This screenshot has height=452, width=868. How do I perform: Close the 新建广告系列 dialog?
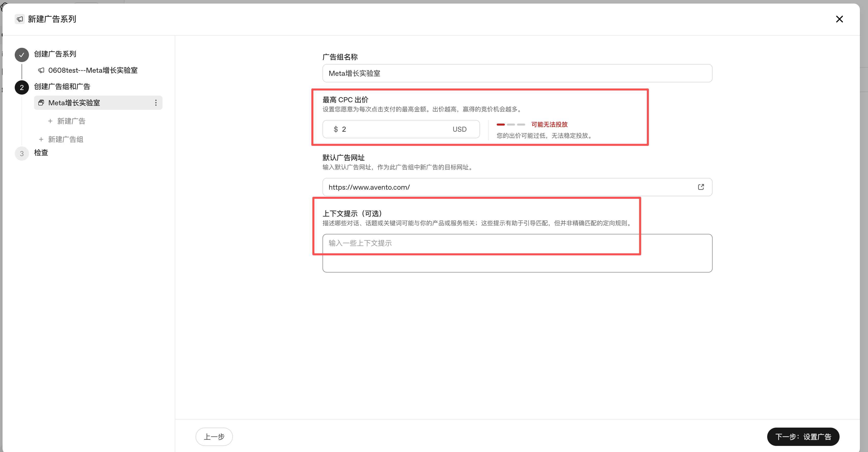pos(839,19)
